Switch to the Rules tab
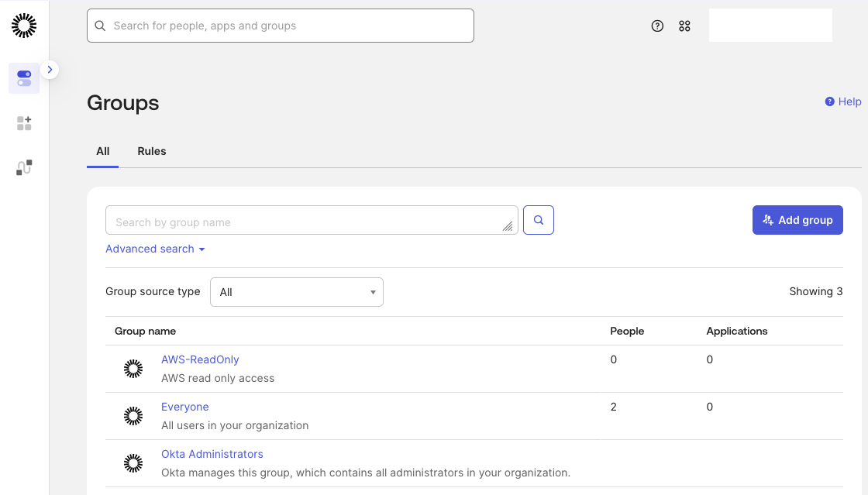This screenshot has width=868, height=495. tap(151, 151)
